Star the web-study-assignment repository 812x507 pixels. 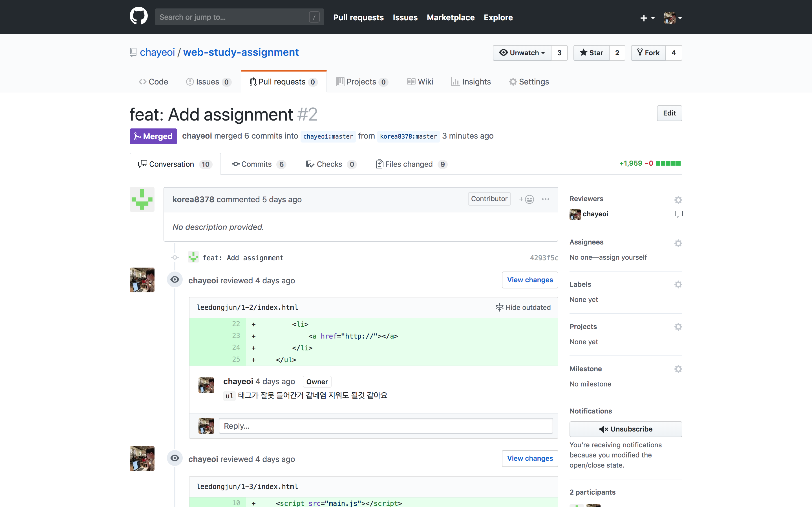tap(591, 53)
